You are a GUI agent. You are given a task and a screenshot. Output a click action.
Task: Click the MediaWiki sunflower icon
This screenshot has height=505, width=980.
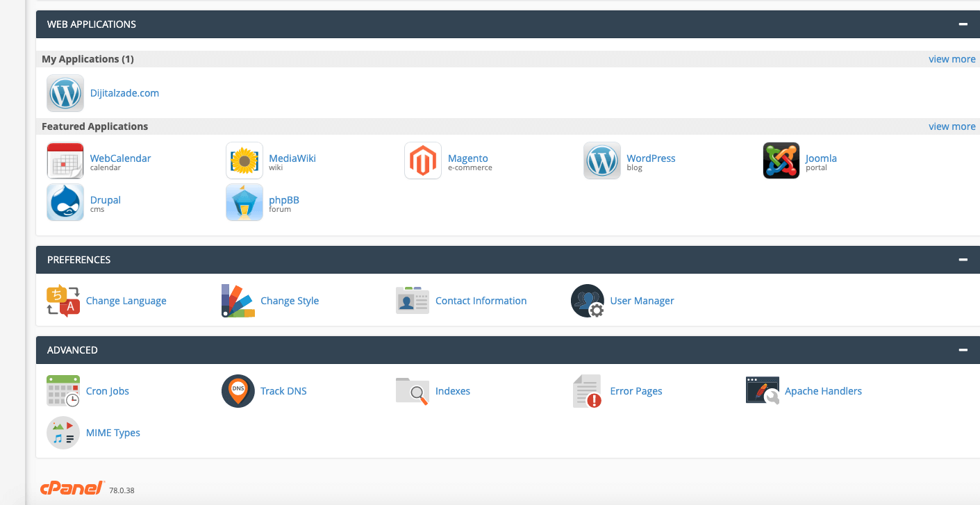tap(244, 160)
